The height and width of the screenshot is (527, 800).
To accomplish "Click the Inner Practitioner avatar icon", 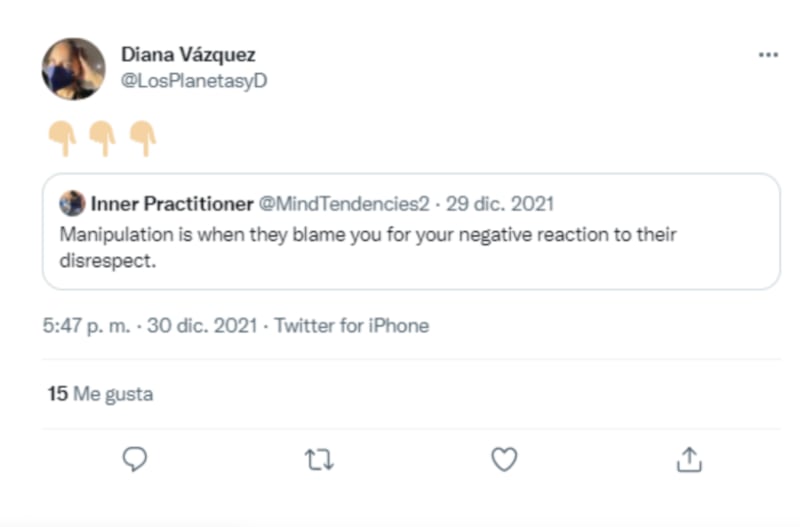I will point(72,204).
